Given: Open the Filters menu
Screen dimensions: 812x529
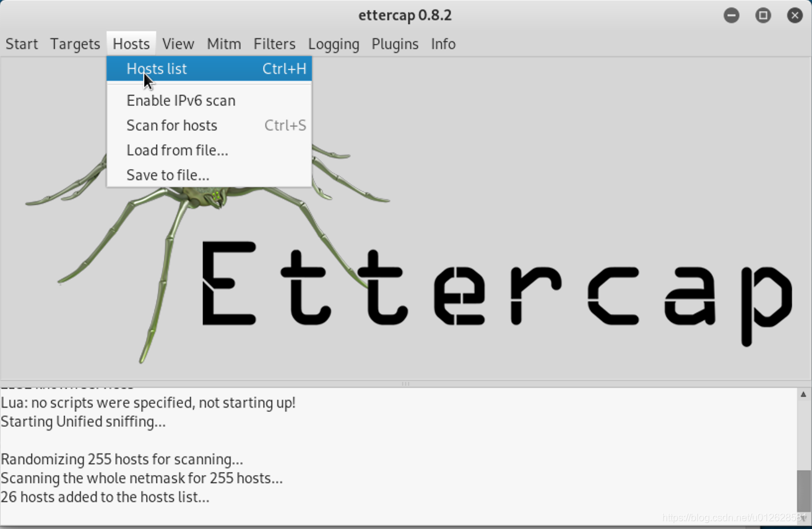Looking at the screenshot, I should coord(274,44).
